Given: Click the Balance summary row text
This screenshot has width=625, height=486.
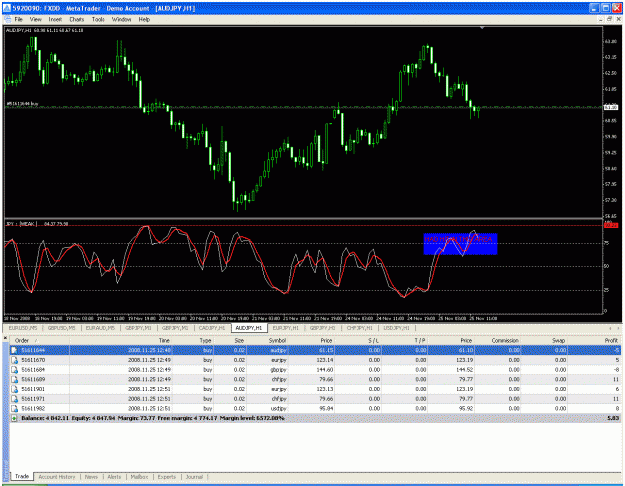Looking at the screenshot, I should pyautogui.click(x=153, y=418).
